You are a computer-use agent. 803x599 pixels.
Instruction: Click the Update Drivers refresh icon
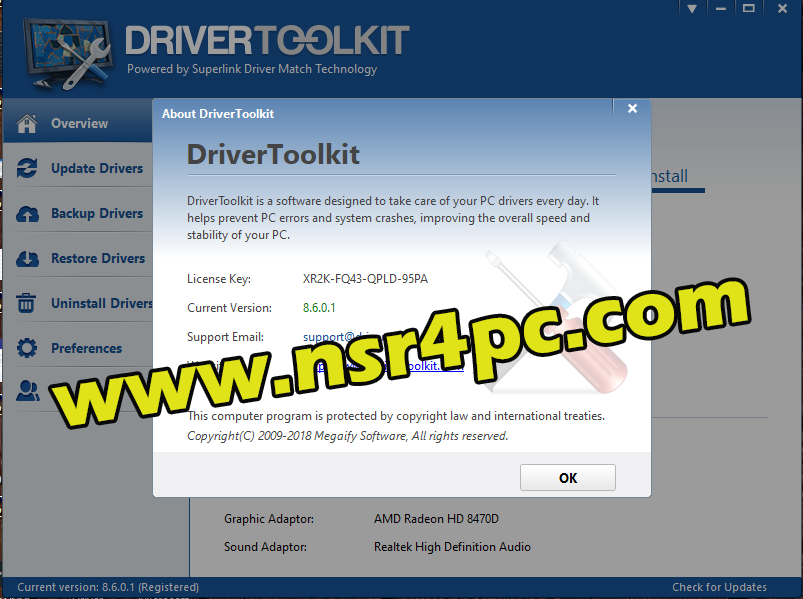pyautogui.click(x=27, y=168)
